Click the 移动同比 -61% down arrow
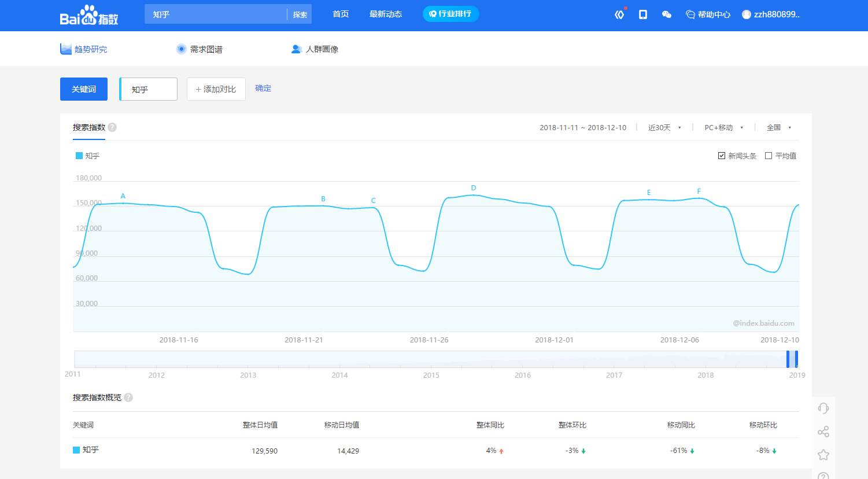868x479 pixels. click(692, 451)
